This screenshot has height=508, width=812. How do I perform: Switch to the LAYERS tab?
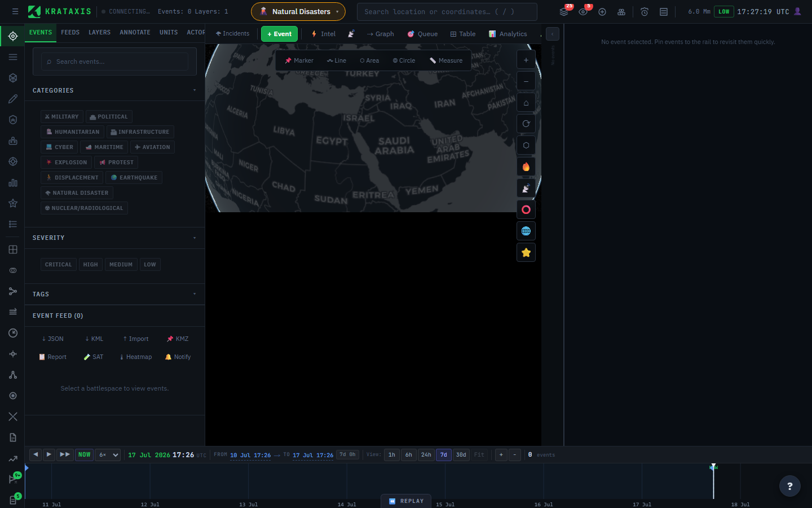[x=99, y=32]
